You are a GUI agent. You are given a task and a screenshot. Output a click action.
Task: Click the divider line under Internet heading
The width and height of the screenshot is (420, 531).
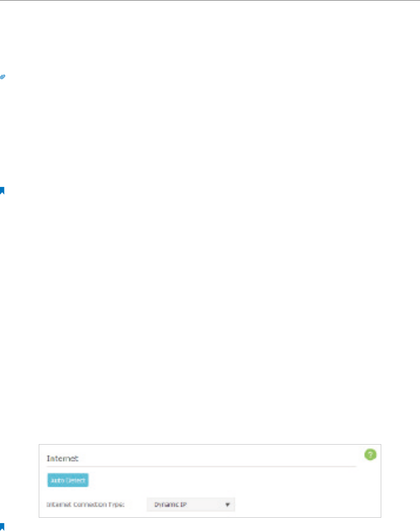pos(201,466)
